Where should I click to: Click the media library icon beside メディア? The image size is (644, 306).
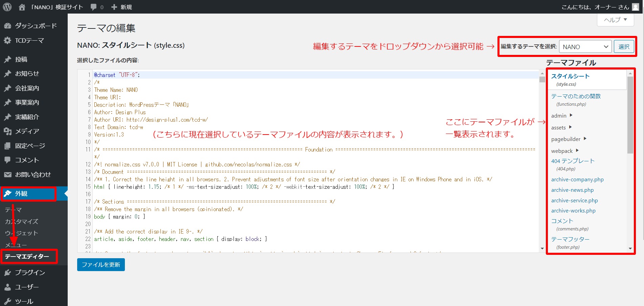pos(7,131)
